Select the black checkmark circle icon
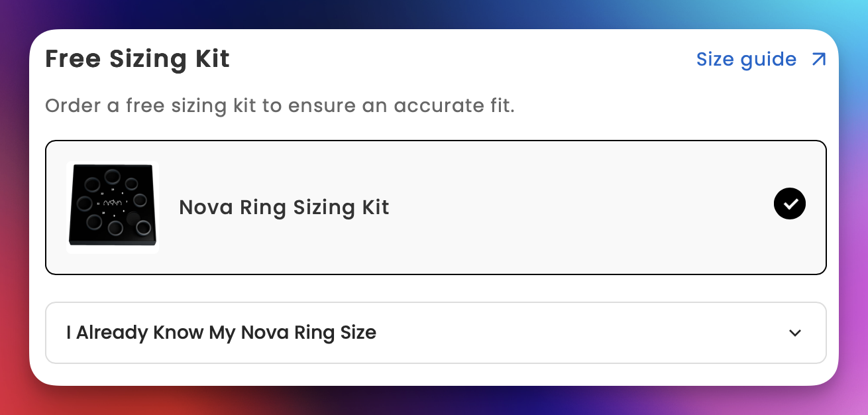This screenshot has width=868, height=415. tap(790, 204)
